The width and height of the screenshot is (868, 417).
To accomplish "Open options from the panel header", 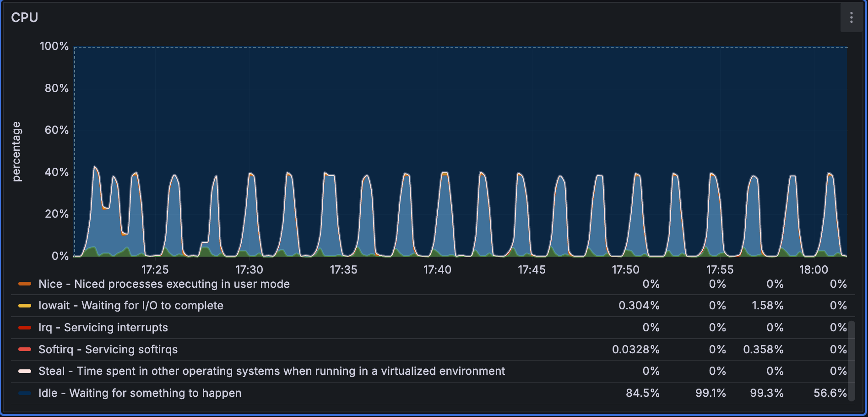I will point(852,17).
